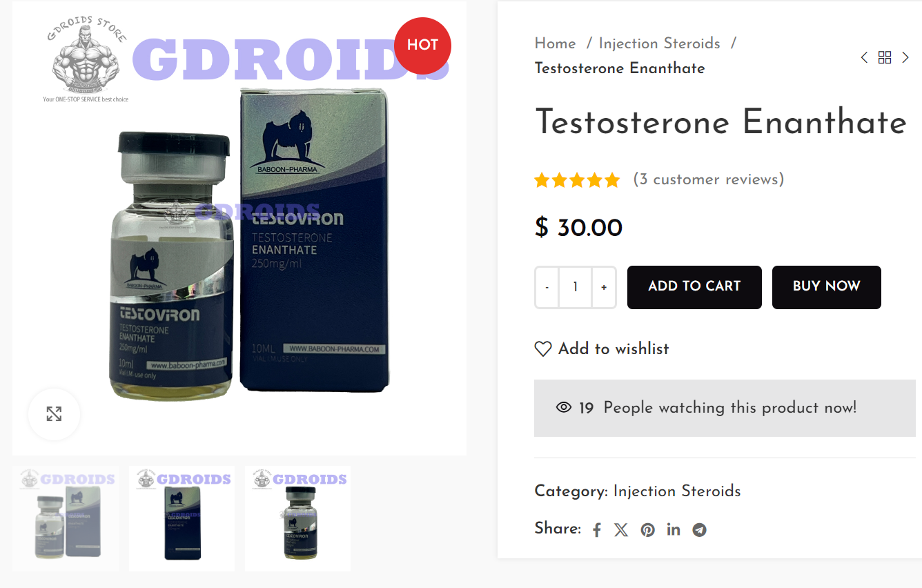Click the heart wishlist icon
The height and width of the screenshot is (588, 922).
543,349
